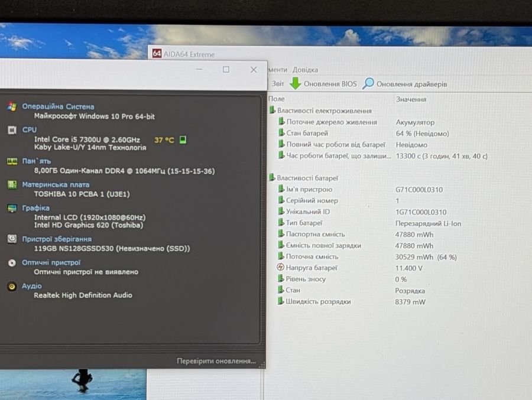Click the voltage icon beside Напруга батареї
Image resolution: width=532 pixels, height=400 pixels.
[x=280, y=267]
